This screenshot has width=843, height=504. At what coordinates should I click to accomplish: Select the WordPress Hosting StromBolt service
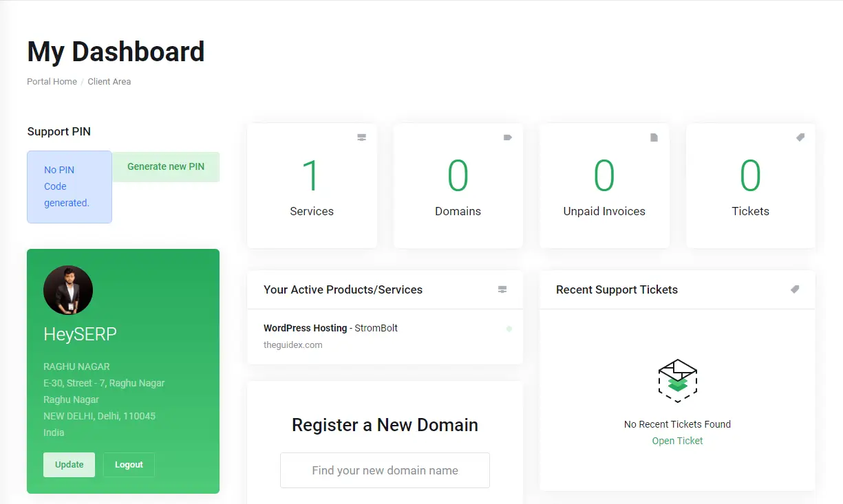tap(330, 328)
